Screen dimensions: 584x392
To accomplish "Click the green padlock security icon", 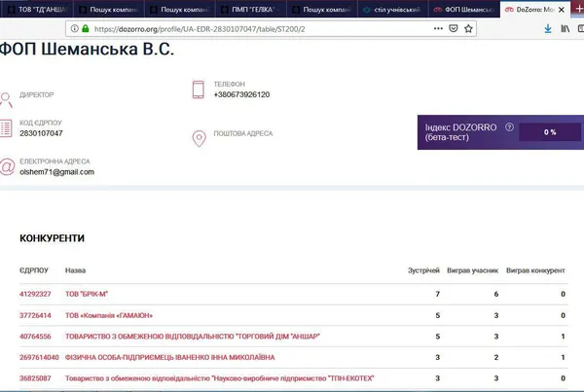I will [86, 28].
